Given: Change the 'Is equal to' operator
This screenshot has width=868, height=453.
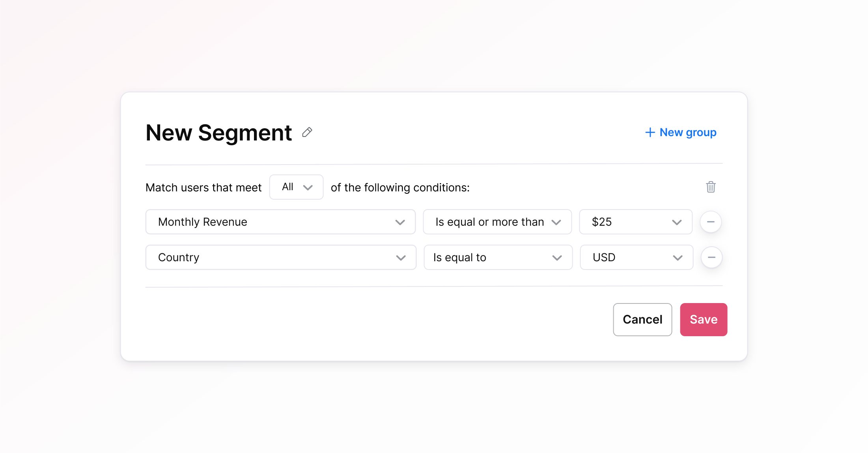Looking at the screenshot, I should (498, 257).
